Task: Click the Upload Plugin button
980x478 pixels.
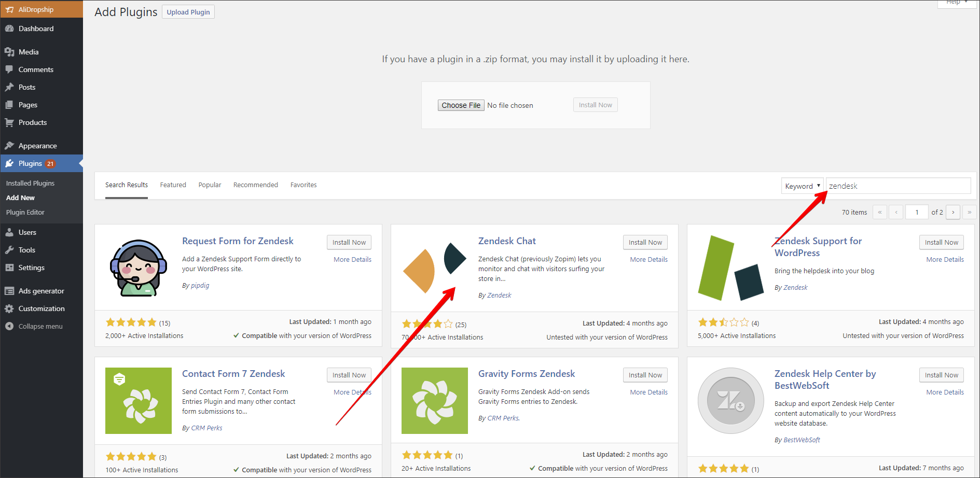Action: coord(188,12)
